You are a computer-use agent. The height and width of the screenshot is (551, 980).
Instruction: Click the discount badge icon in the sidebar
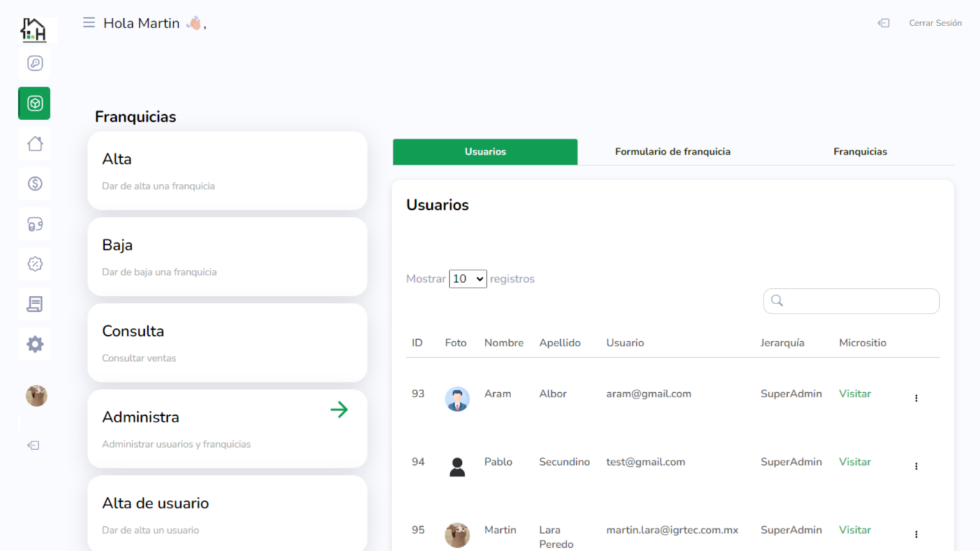(35, 264)
